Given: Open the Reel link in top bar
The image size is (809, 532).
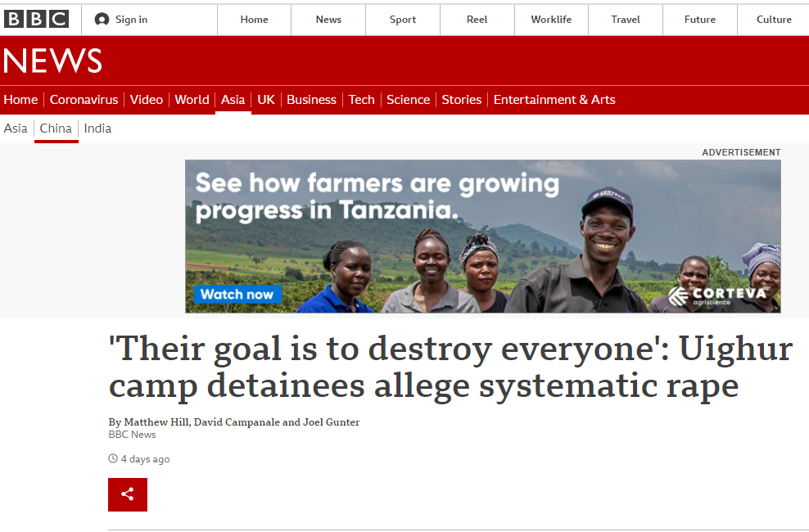Looking at the screenshot, I should 477,20.
